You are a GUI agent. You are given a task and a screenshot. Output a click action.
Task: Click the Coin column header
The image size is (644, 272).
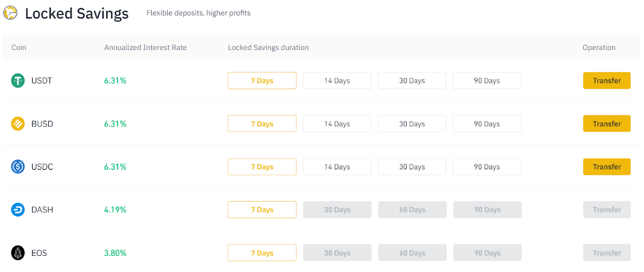[19, 47]
